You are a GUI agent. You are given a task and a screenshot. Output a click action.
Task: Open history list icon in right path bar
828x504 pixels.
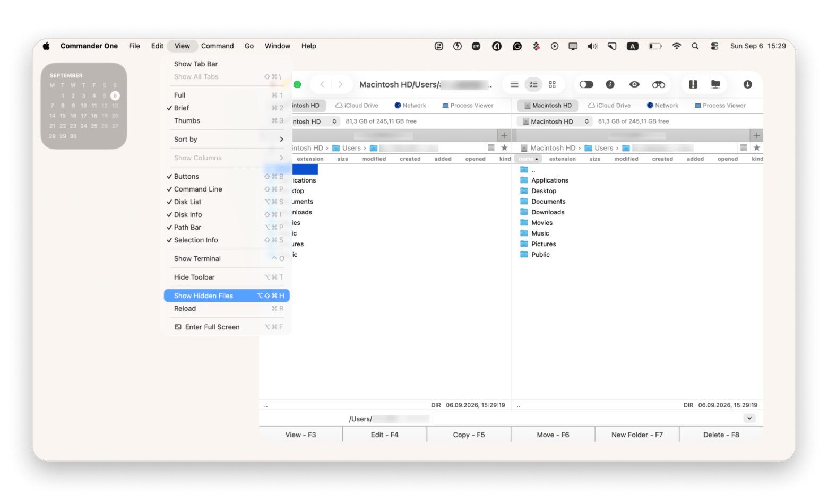744,148
